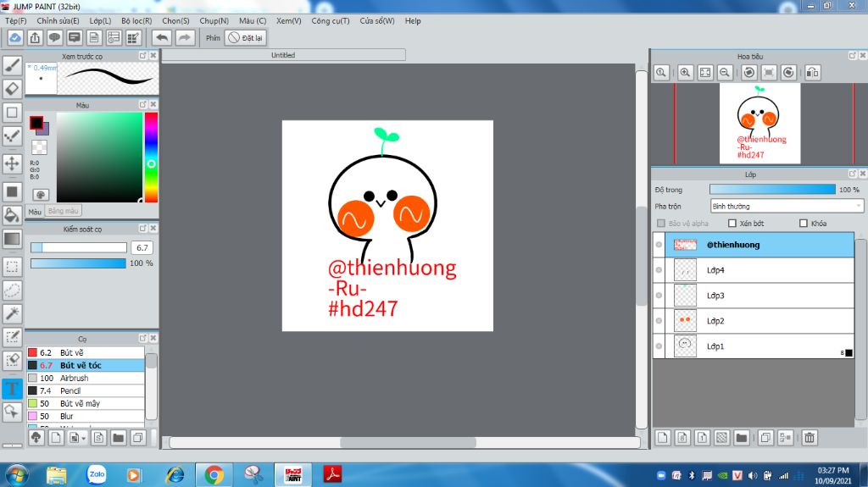Click the foreground black color swatch

point(36,122)
